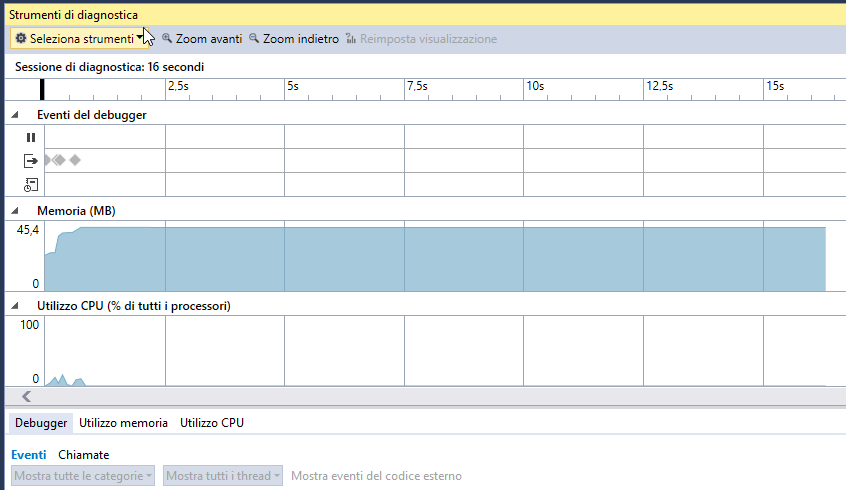Click the chart icon of Reimposta visualizzazione
Screen dimensions: 846x490
(x=351, y=38)
